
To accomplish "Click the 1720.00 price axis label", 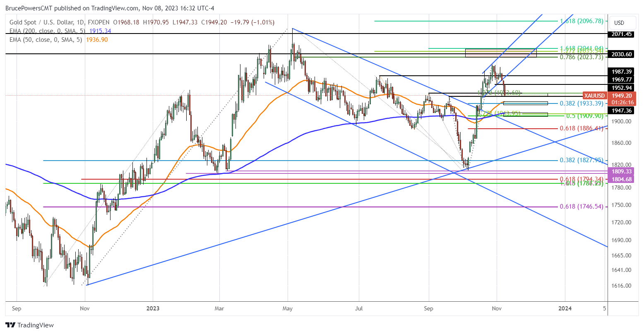I will pos(621,223).
